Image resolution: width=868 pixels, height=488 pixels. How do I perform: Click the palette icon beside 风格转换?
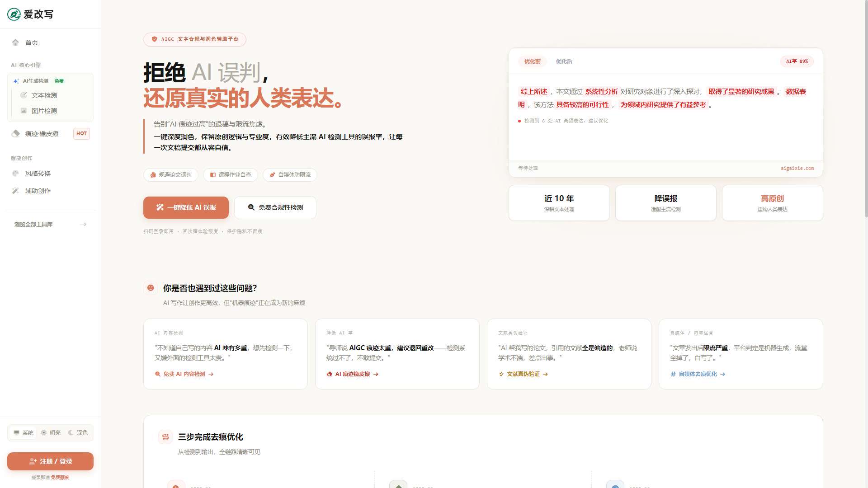click(x=16, y=174)
